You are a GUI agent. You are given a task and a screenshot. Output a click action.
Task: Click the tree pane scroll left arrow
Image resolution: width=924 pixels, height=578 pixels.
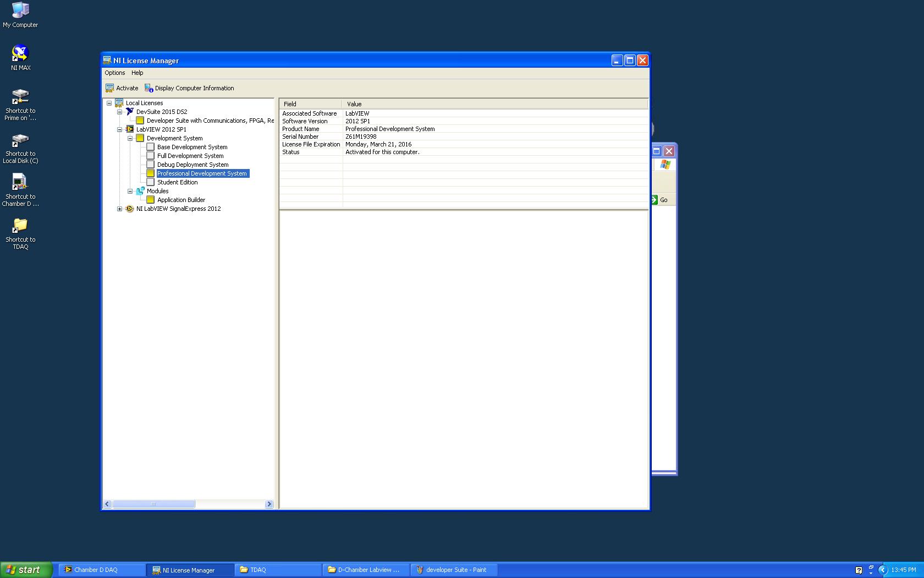pyautogui.click(x=107, y=504)
